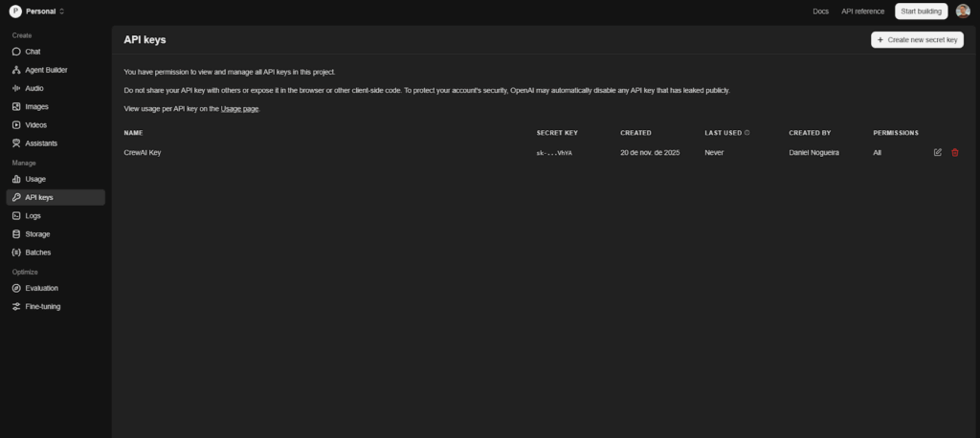
Task: Click the Batches icon
Action: (16, 252)
